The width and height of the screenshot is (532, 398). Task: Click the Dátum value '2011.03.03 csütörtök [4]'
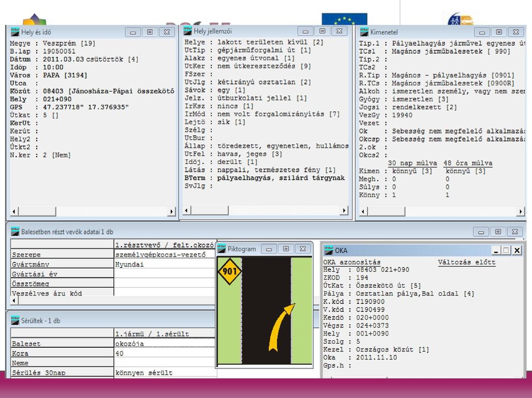[x=90, y=59]
